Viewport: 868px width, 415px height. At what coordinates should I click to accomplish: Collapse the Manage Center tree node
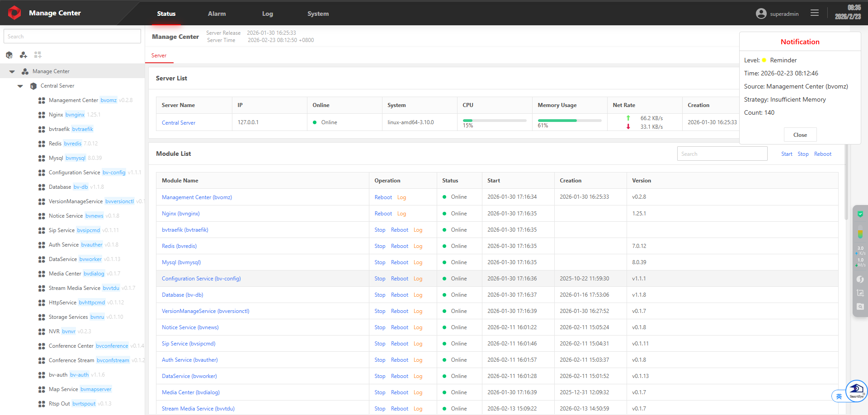point(12,71)
